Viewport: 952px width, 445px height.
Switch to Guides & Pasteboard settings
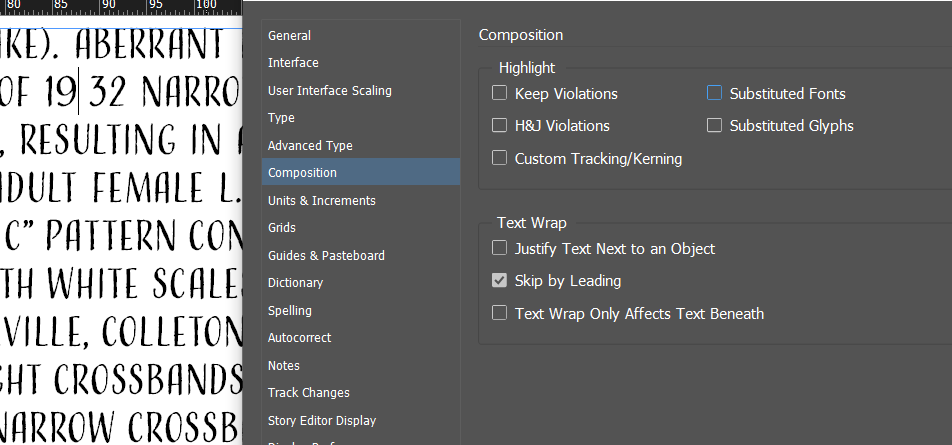tap(326, 256)
